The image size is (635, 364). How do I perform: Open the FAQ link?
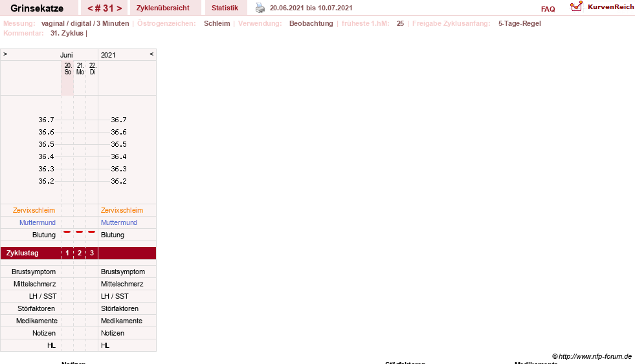(x=548, y=9)
